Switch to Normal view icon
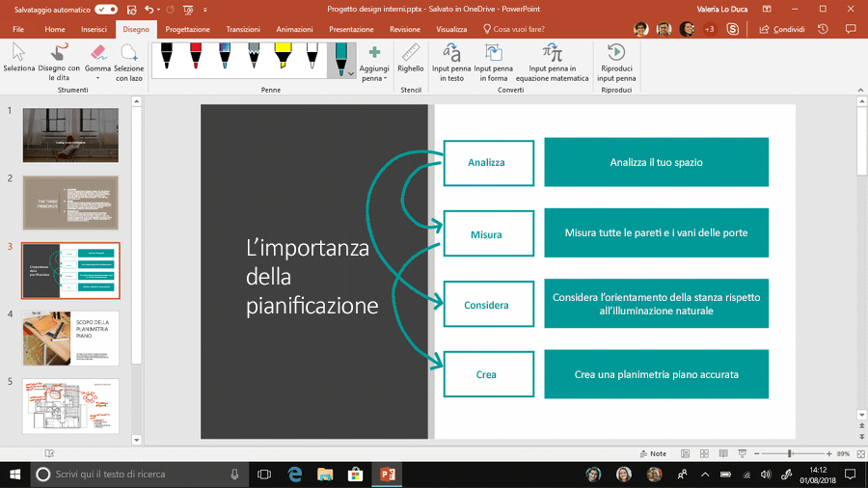Screen dimensions: 868x488 point(686,453)
